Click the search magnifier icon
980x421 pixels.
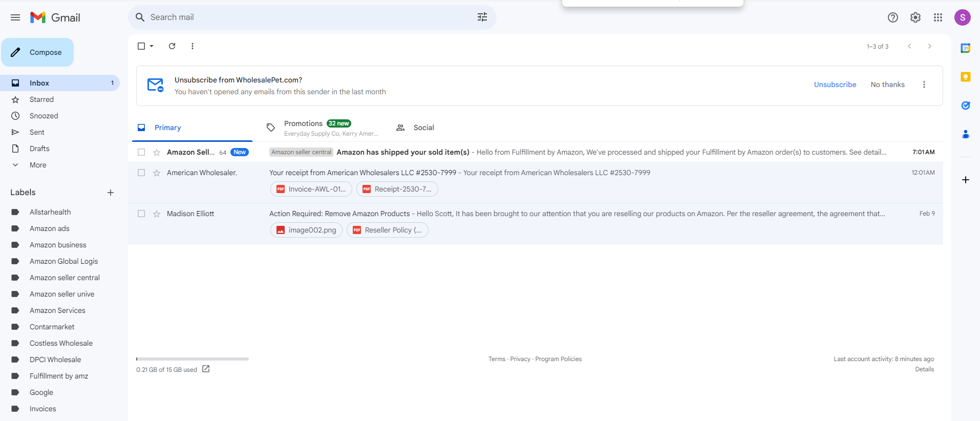coord(140,17)
